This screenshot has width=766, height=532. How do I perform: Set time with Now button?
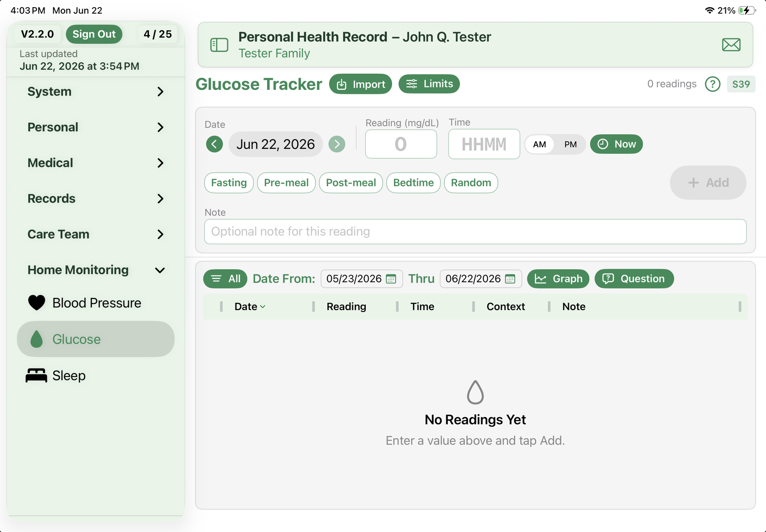(x=616, y=144)
